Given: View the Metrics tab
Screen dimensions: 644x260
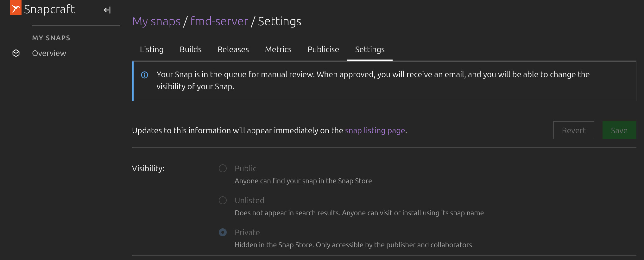Looking at the screenshot, I should tap(278, 49).
